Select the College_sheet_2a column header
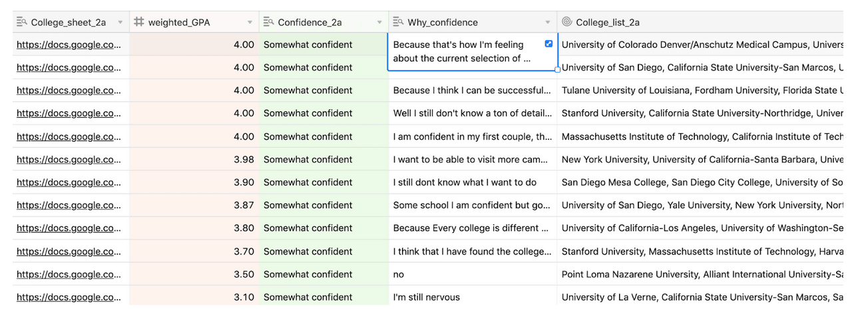The width and height of the screenshot is (868, 317). 71,22
